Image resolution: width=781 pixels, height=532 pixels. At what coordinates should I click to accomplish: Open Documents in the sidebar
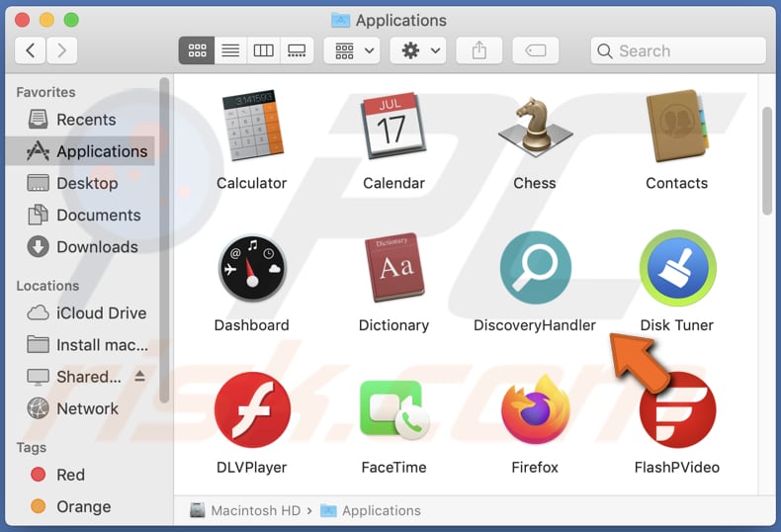point(80,215)
